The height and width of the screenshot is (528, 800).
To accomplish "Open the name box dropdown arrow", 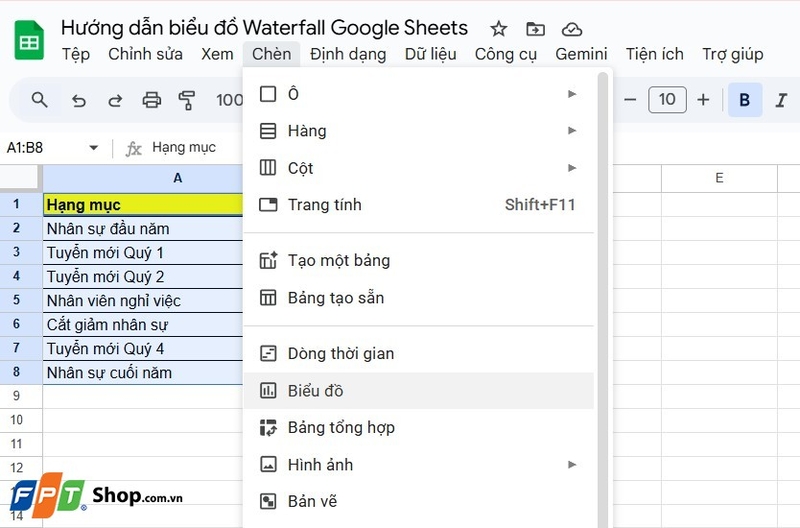I will pos(93,148).
